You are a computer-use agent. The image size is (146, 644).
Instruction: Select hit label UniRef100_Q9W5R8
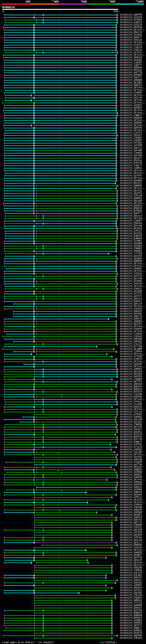[x=131, y=186]
